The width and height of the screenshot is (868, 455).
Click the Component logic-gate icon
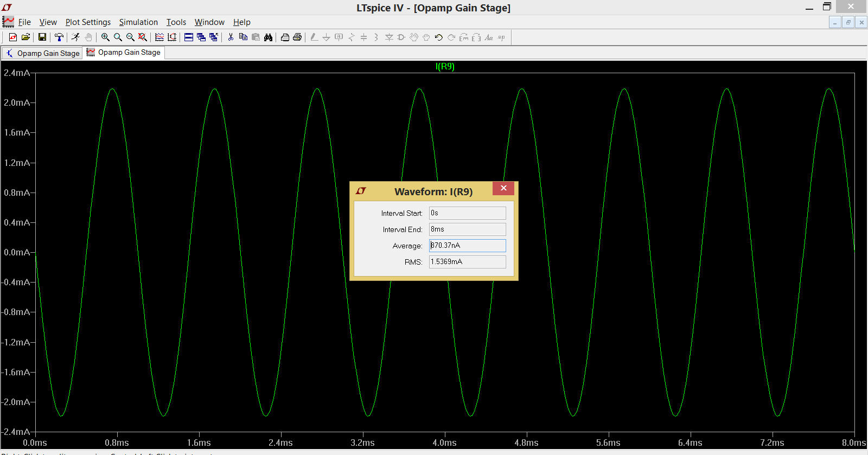coord(401,37)
